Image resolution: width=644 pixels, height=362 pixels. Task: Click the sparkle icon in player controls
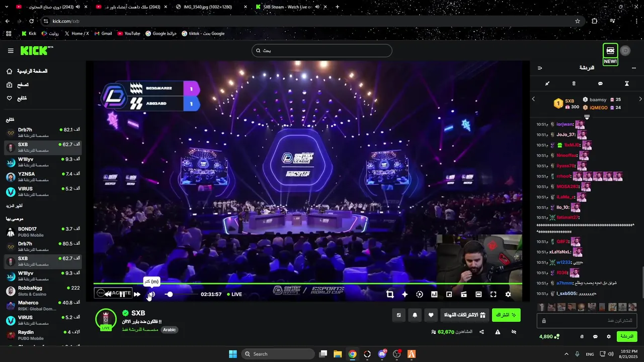point(405,294)
